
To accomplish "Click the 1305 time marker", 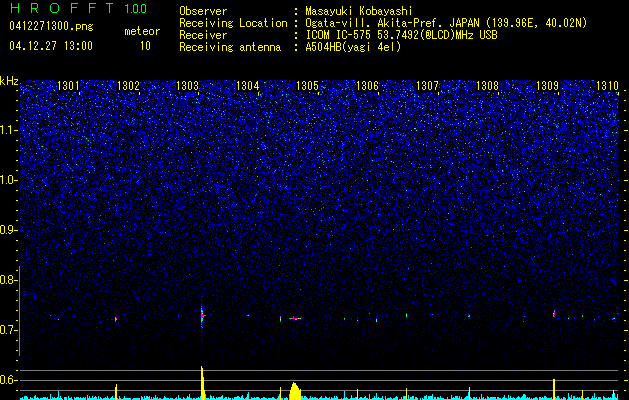I will click(308, 86).
